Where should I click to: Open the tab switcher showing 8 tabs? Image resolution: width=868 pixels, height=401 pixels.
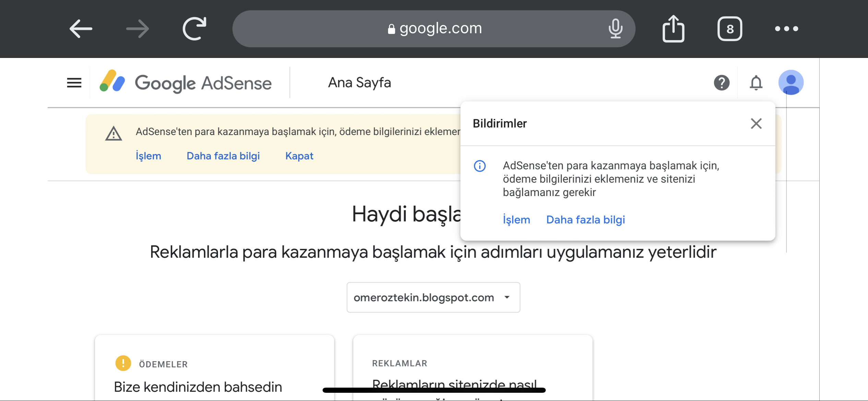pyautogui.click(x=730, y=29)
